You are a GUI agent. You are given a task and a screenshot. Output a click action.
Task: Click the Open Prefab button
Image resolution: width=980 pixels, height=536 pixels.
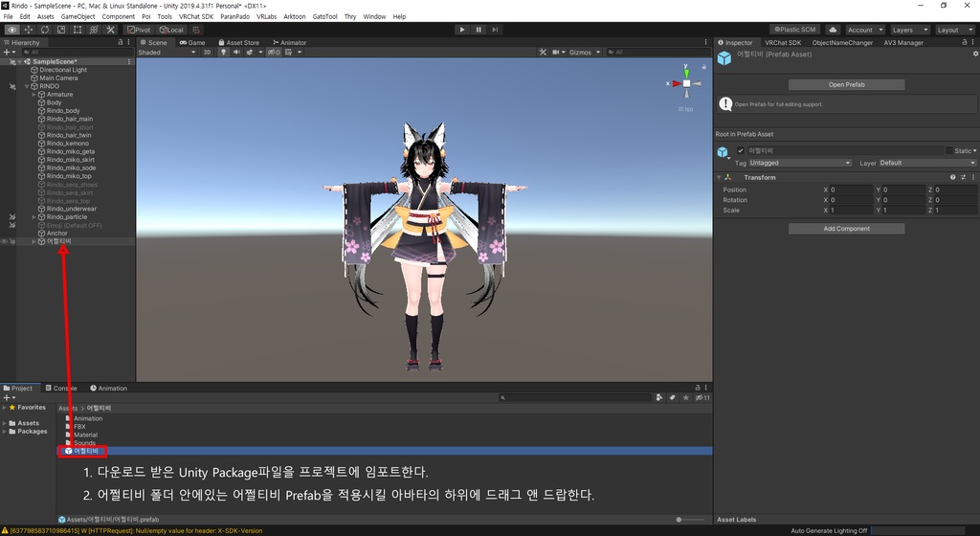coord(846,84)
